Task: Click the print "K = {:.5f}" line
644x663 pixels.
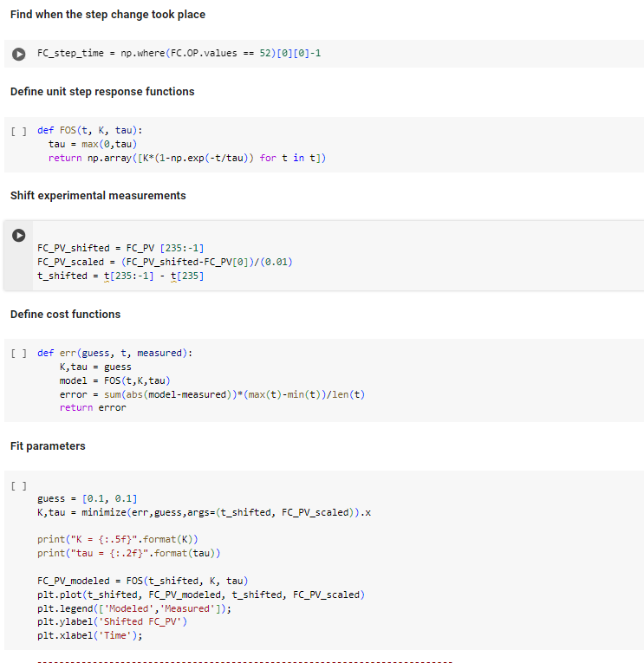Action: (118, 540)
